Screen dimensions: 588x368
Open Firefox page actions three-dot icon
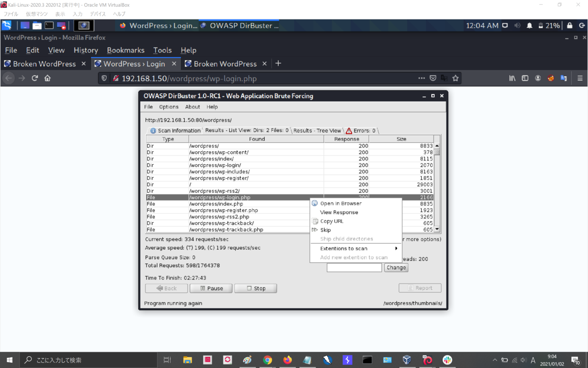(421, 78)
